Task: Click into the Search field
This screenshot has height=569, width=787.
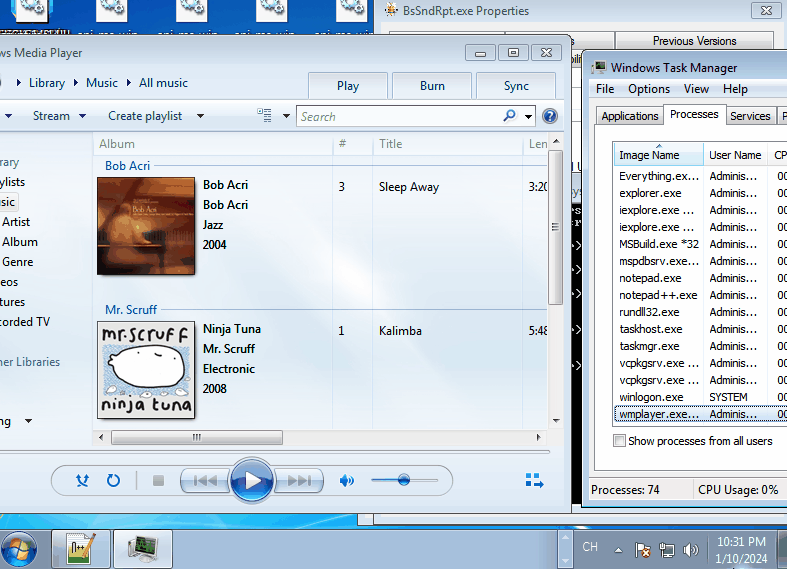Action: [400, 116]
